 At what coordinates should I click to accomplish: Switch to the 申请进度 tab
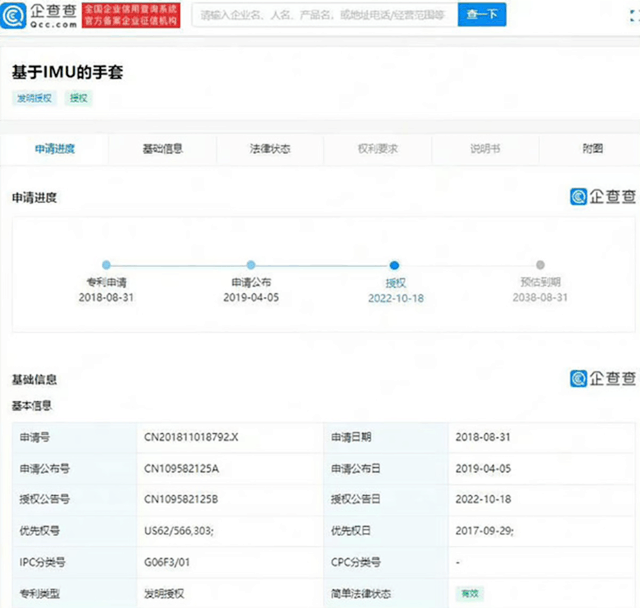55,149
